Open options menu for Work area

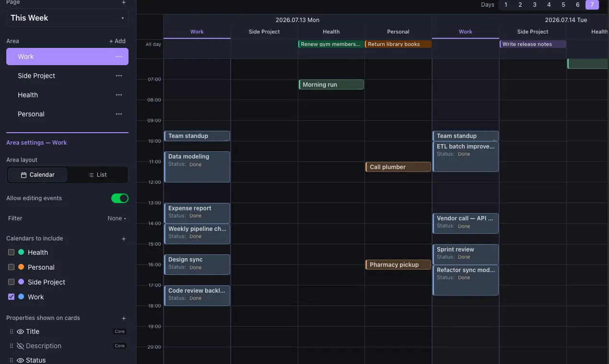coord(119,57)
